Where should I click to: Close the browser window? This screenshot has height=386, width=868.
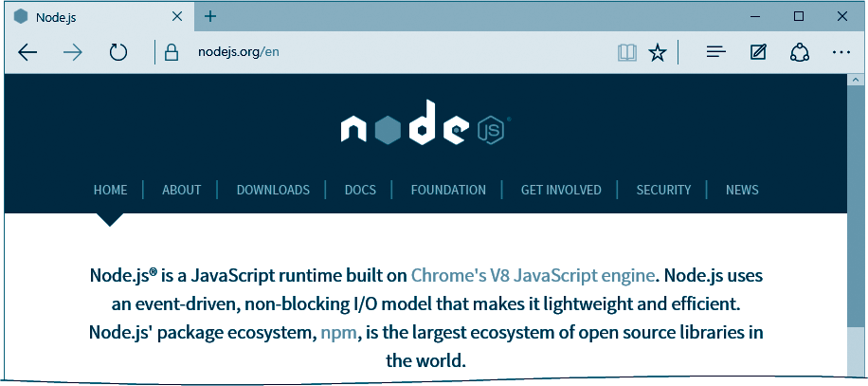click(842, 17)
